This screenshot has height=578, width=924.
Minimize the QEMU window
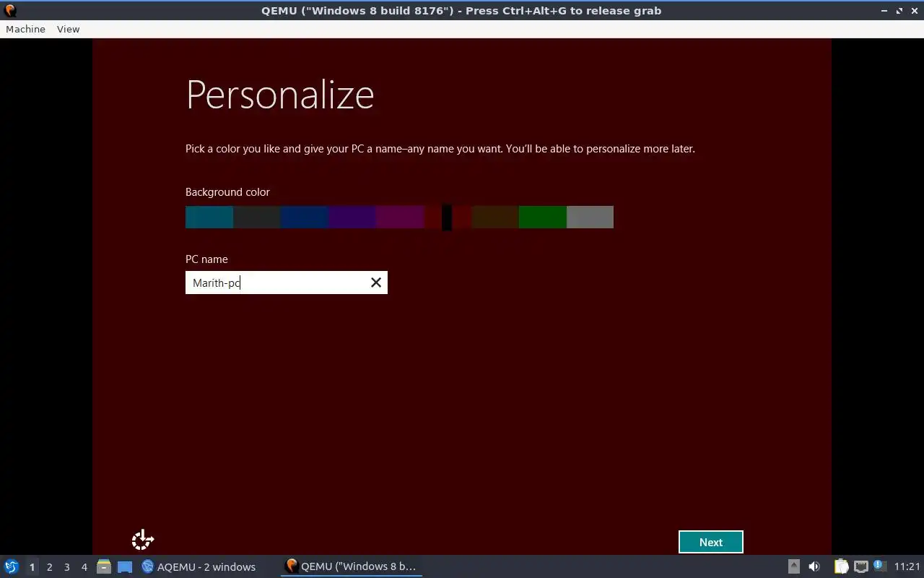885,10
